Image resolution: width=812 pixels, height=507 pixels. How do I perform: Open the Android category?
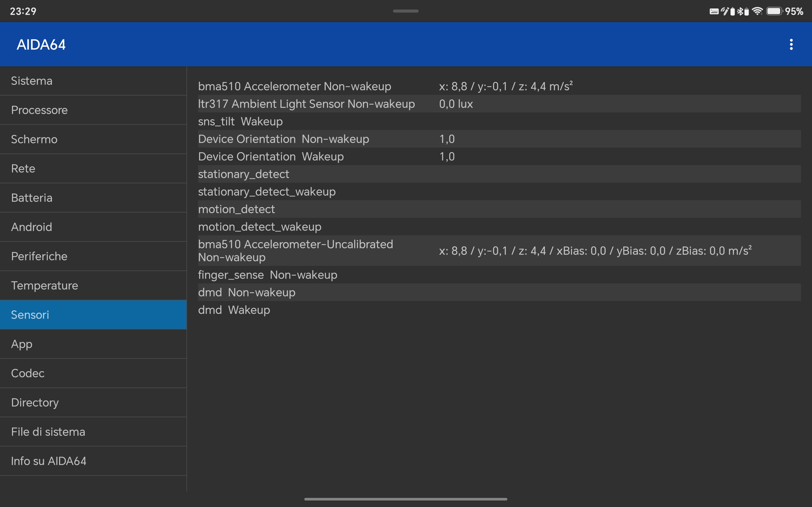coord(93,227)
